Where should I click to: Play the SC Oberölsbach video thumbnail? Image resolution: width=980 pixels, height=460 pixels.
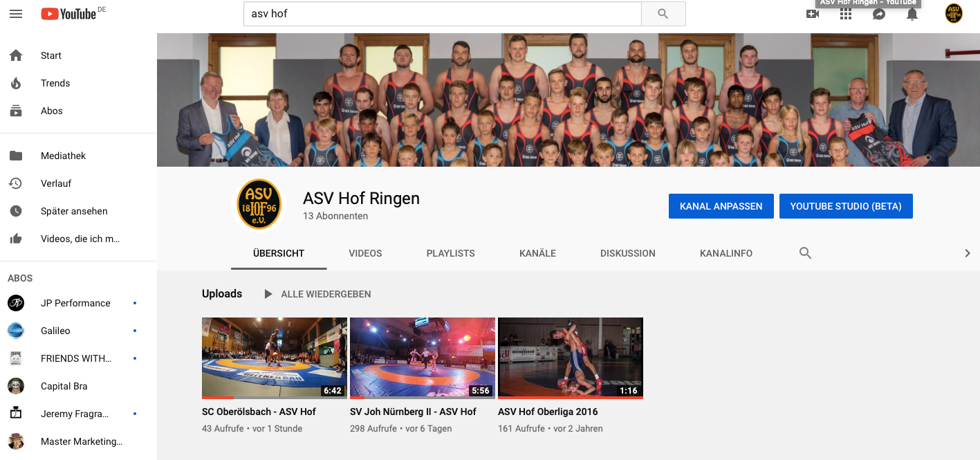(x=275, y=358)
